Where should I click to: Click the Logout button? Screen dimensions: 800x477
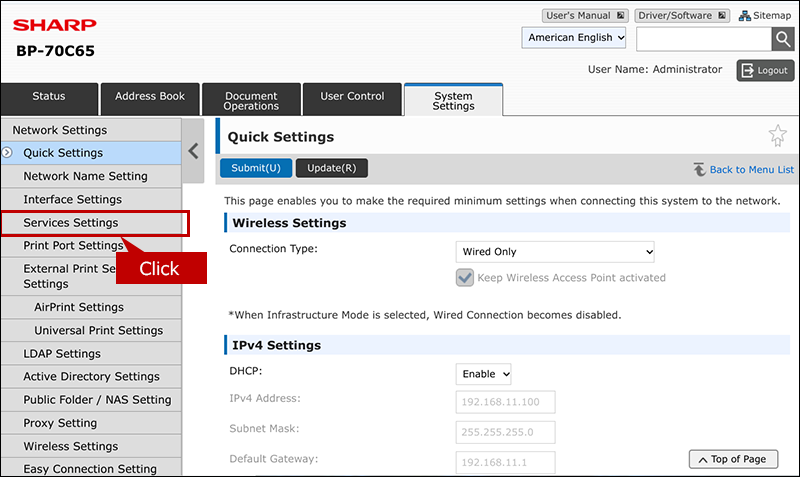coord(765,70)
